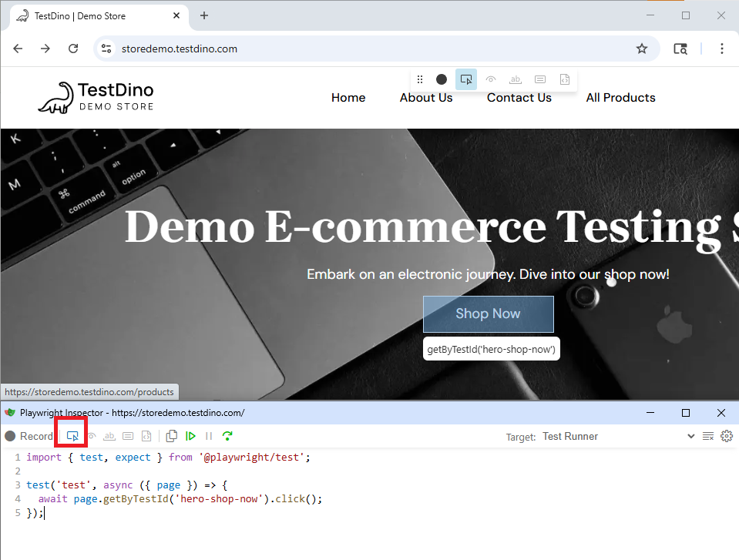Screen dimensions: 739x560
Task: Click assert visibility eye icon in overlay
Action: point(491,79)
